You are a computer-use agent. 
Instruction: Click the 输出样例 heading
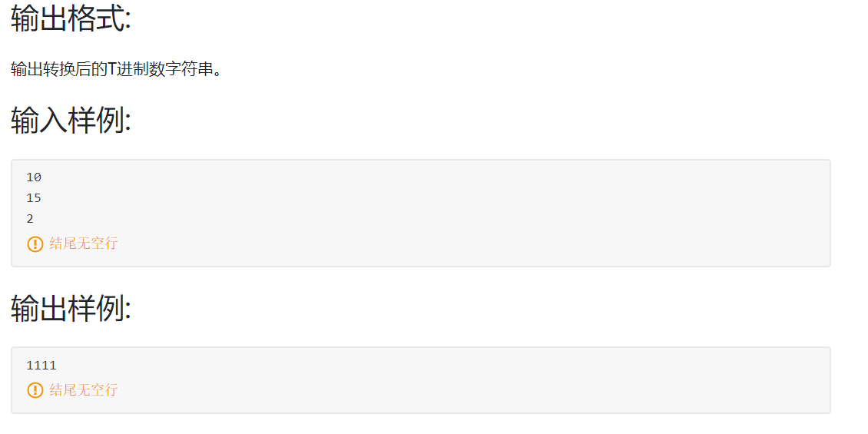pyautogui.click(x=71, y=308)
